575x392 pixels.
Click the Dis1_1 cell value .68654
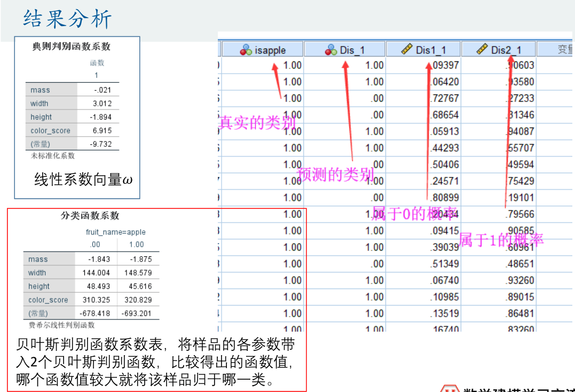[444, 115]
